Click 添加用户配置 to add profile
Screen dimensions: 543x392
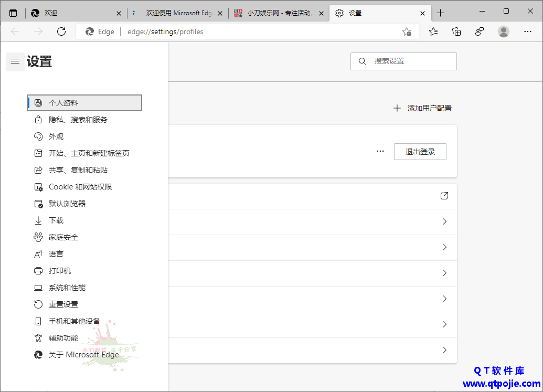point(423,108)
